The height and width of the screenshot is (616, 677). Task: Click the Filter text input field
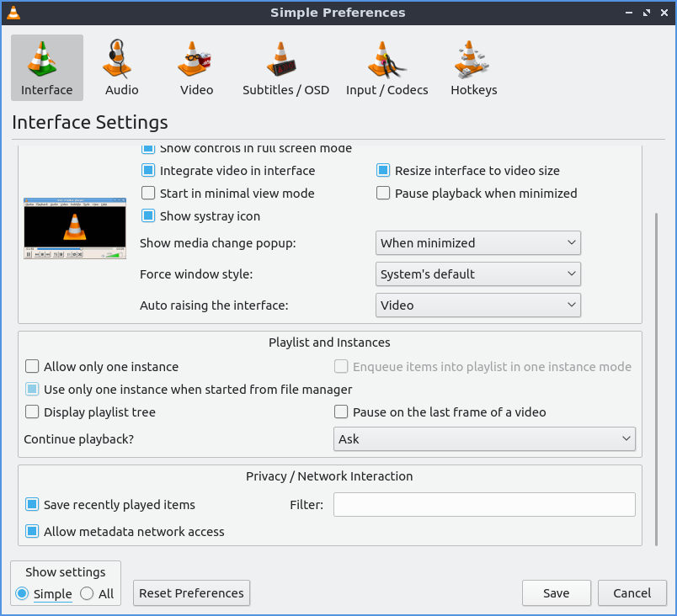(x=484, y=505)
